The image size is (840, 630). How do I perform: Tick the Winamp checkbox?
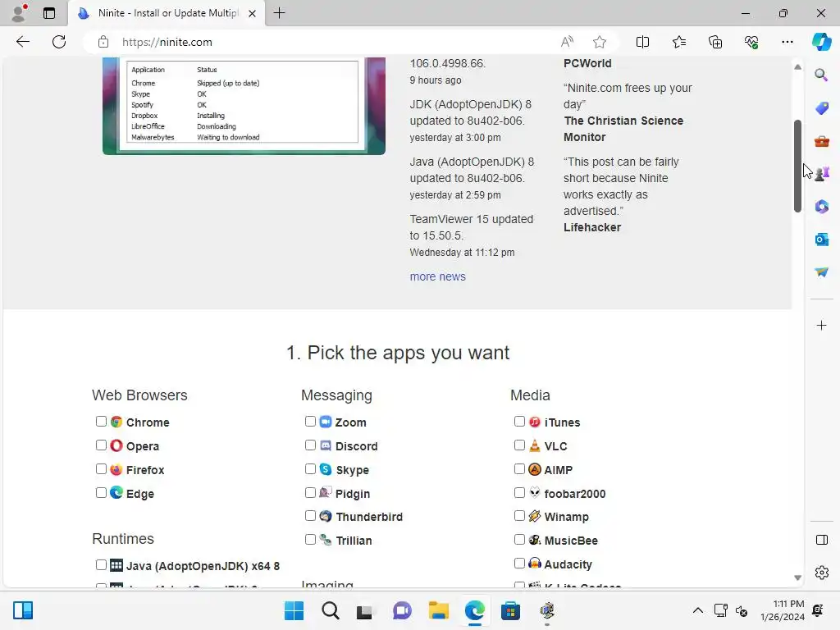click(x=519, y=515)
